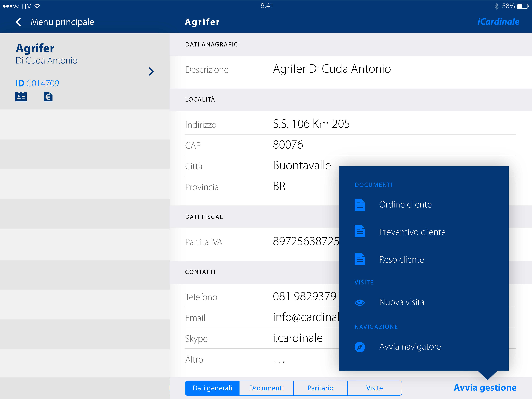Click the Città value Buontavalle
532x399 pixels.
(302, 165)
